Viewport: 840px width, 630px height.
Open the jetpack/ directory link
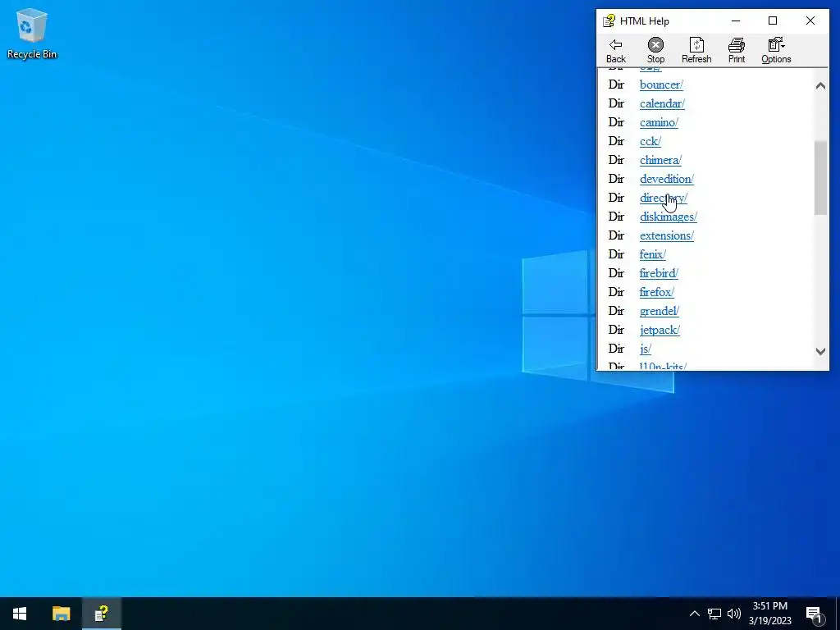click(x=660, y=330)
